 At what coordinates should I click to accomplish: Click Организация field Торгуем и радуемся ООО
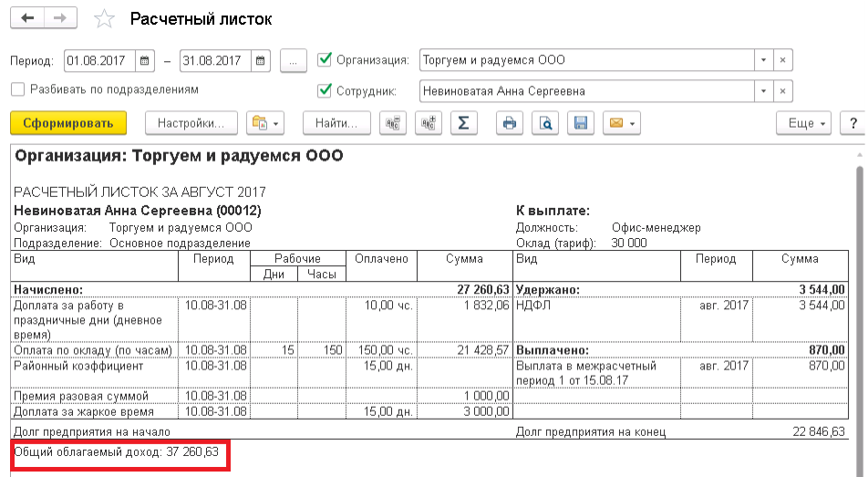click(587, 60)
